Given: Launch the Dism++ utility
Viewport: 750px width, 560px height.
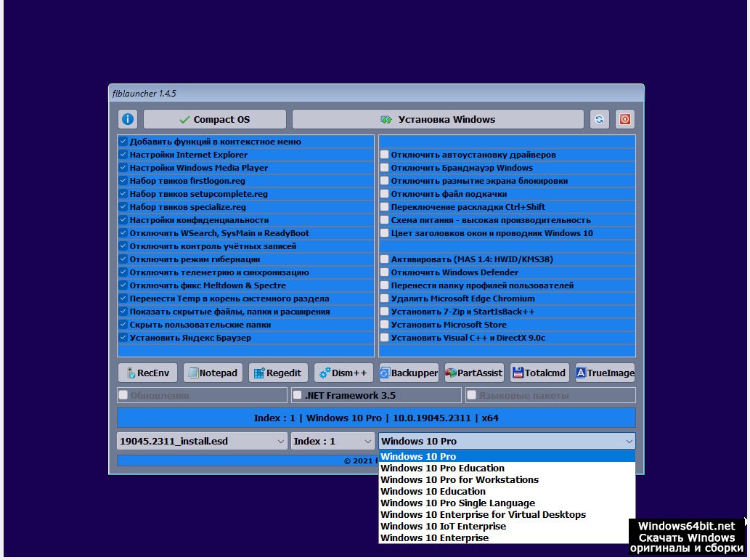Looking at the screenshot, I should (343, 373).
